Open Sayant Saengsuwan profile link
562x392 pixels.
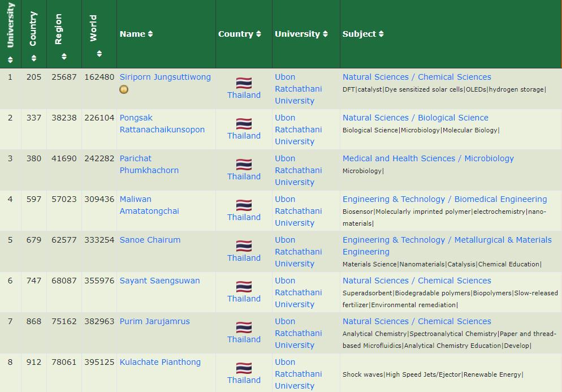pos(159,281)
